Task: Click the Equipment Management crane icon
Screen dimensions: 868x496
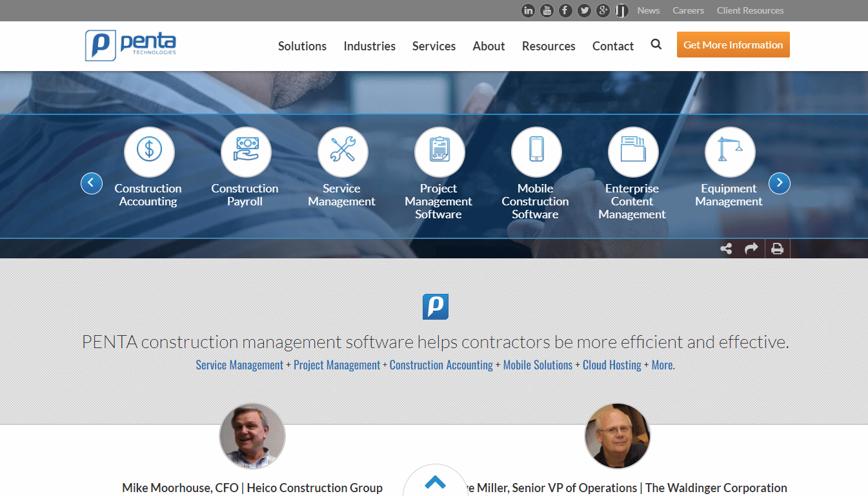Action: (x=730, y=152)
